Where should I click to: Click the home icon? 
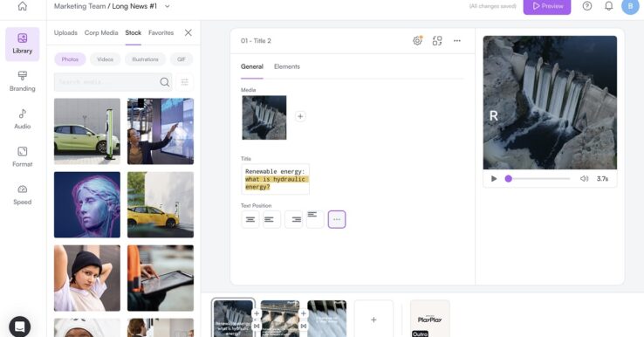click(x=23, y=6)
